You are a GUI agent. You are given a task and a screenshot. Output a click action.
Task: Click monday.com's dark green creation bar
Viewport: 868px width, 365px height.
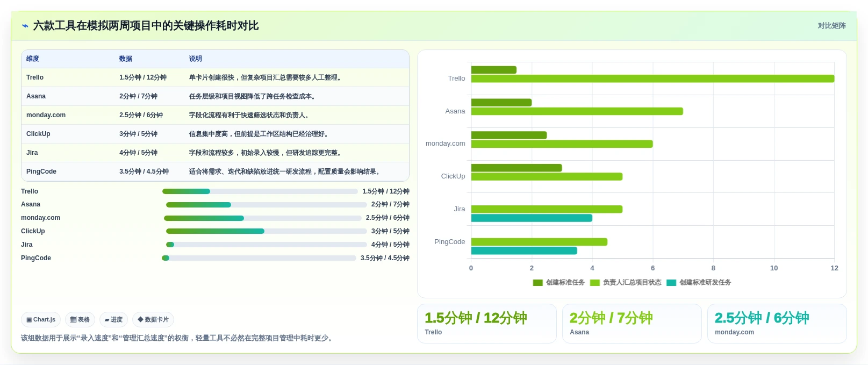click(509, 135)
